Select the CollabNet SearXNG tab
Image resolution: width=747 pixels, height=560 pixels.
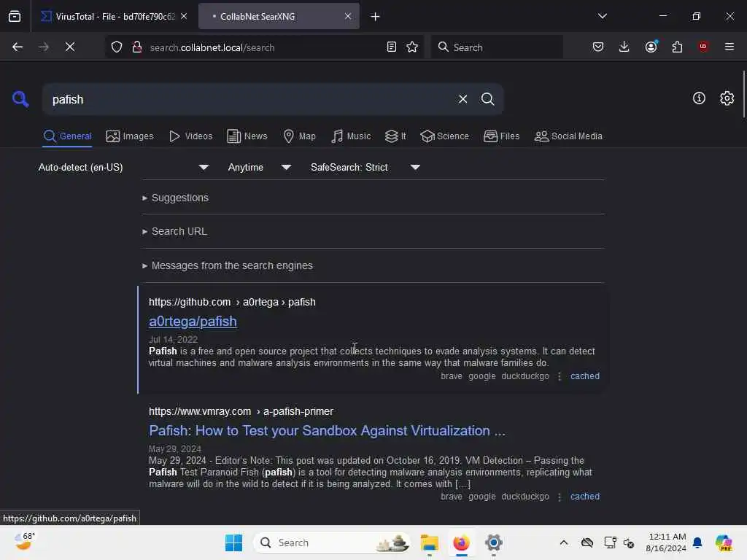pyautogui.click(x=279, y=17)
